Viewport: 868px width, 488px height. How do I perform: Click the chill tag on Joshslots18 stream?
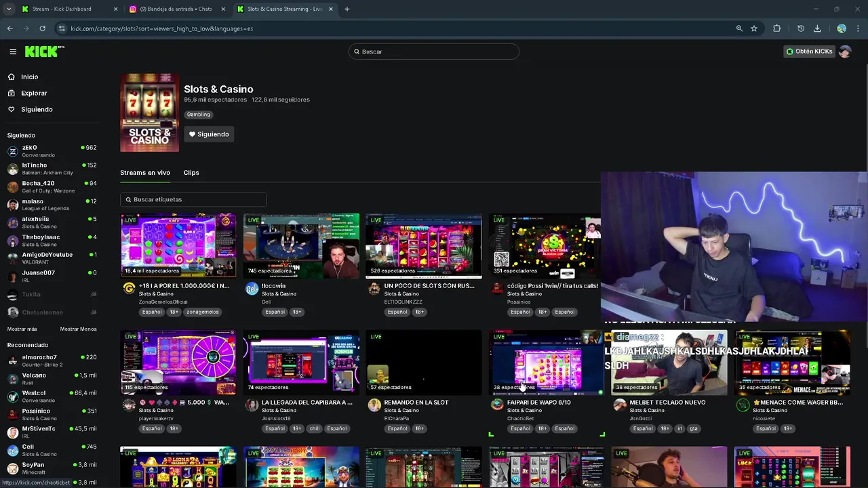[315, 428]
